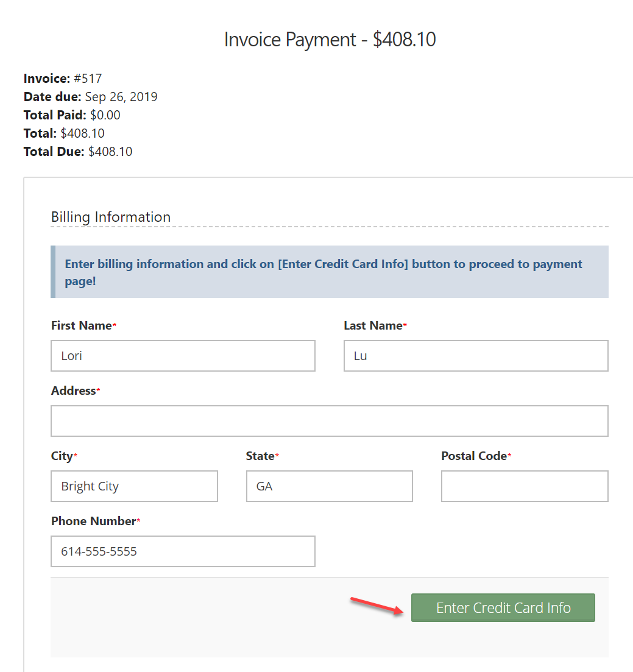Click the Last Name label
The width and height of the screenshot is (633, 672).
pyautogui.click(x=373, y=326)
